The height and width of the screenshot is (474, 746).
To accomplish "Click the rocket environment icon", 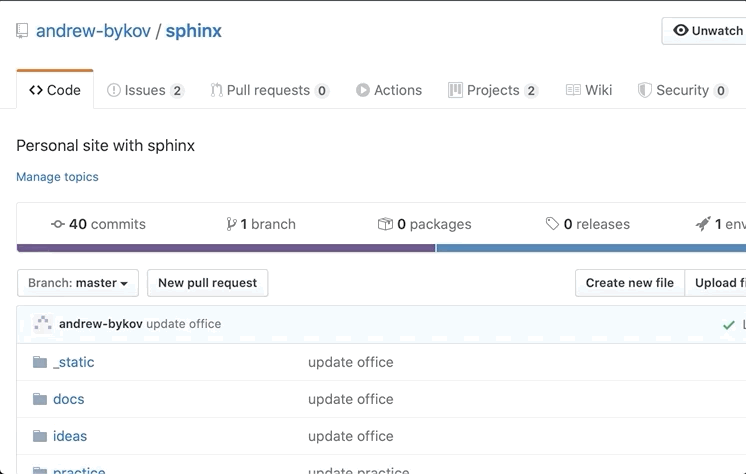I will click(703, 224).
